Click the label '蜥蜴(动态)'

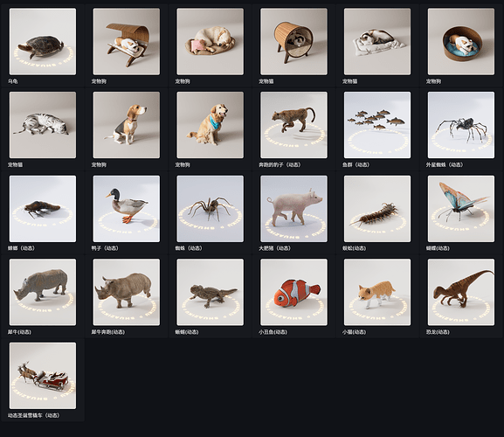[187, 332]
